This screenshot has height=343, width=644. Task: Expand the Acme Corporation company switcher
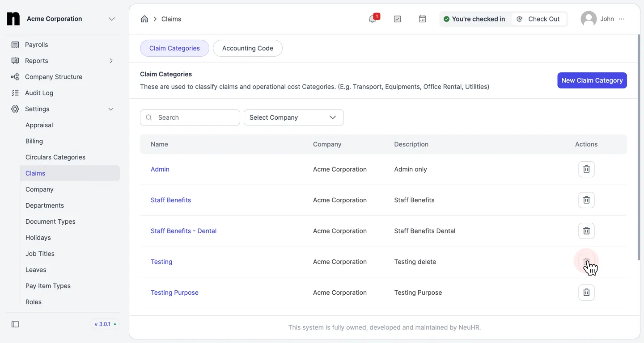click(112, 19)
